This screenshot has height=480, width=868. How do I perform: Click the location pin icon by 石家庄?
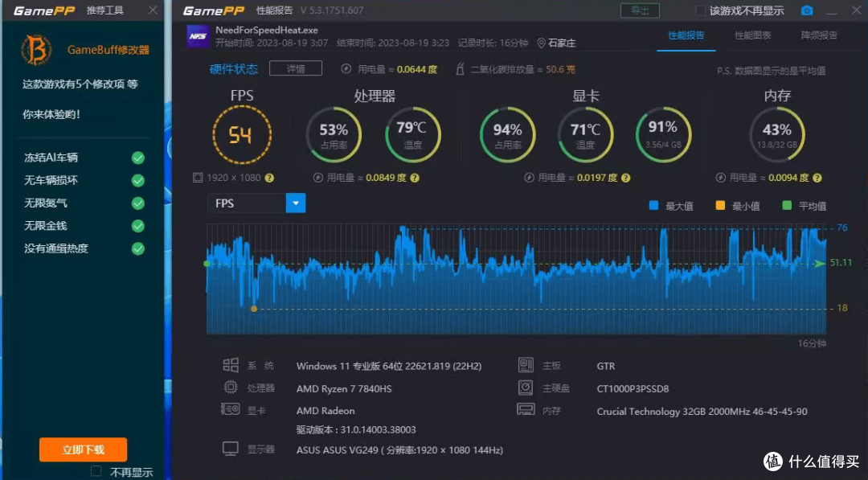(x=541, y=43)
